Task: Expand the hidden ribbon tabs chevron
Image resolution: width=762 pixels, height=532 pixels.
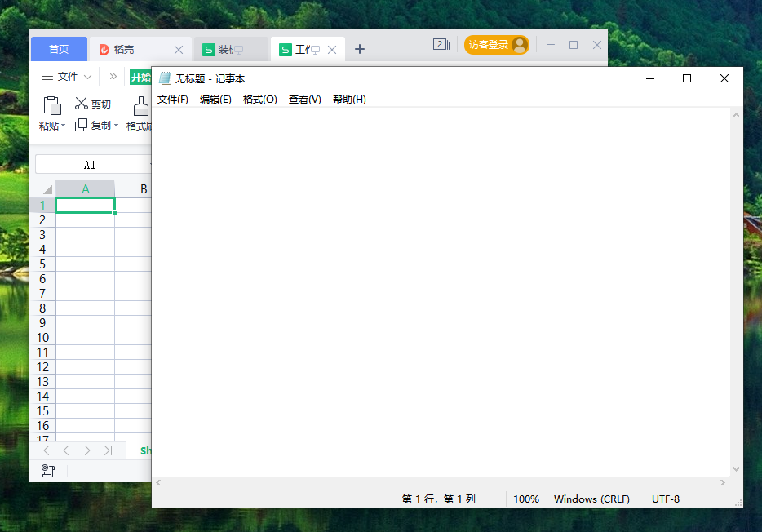Action: [x=113, y=77]
